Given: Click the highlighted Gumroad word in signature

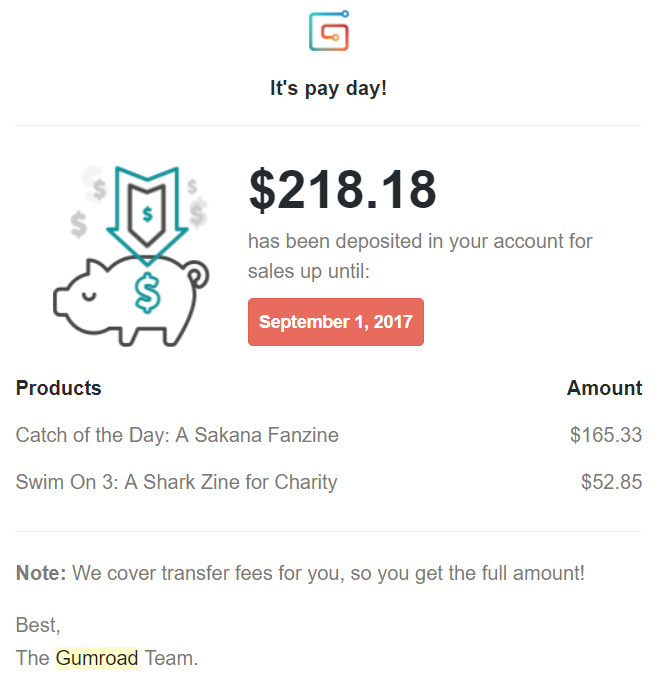Looking at the screenshot, I should pos(97,658).
